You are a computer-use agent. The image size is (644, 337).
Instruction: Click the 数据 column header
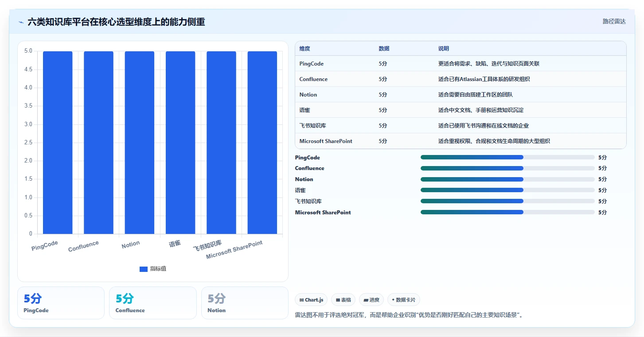(x=384, y=49)
